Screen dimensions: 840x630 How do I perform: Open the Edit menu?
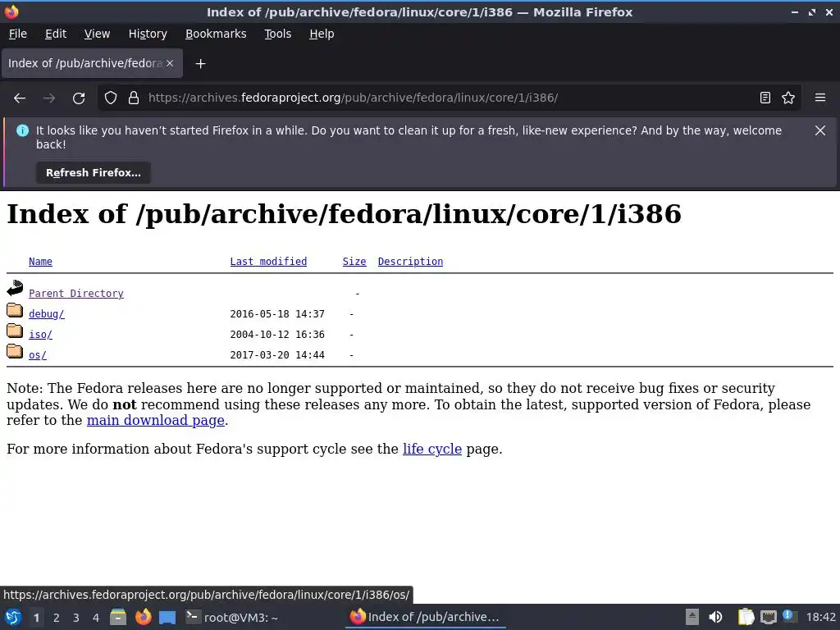56,34
